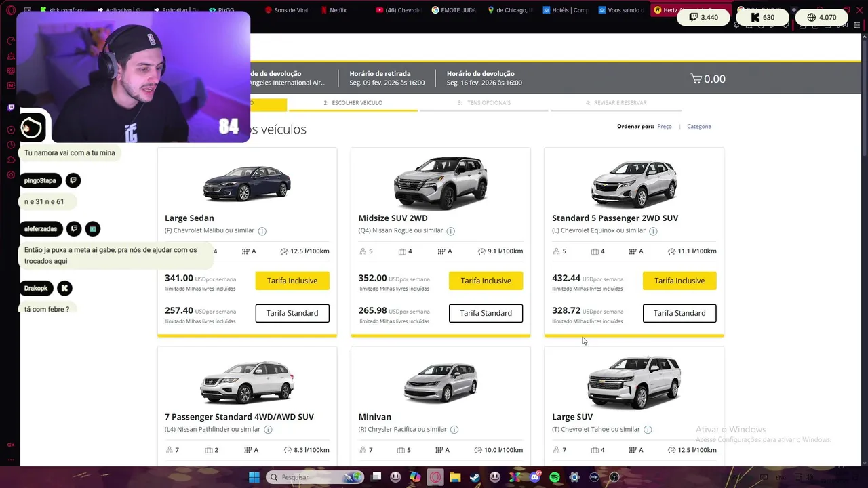Screen dimensions: 868x488
Task: Choose Tarifa Standard for Midsize SUV 2WD
Action: pyautogui.click(x=486, y=313)
